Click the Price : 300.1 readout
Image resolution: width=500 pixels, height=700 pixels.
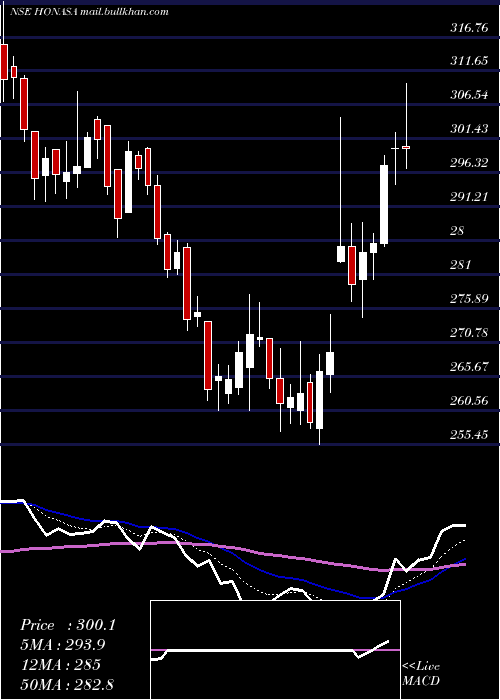pyautogui.click(x=68, y=625)
